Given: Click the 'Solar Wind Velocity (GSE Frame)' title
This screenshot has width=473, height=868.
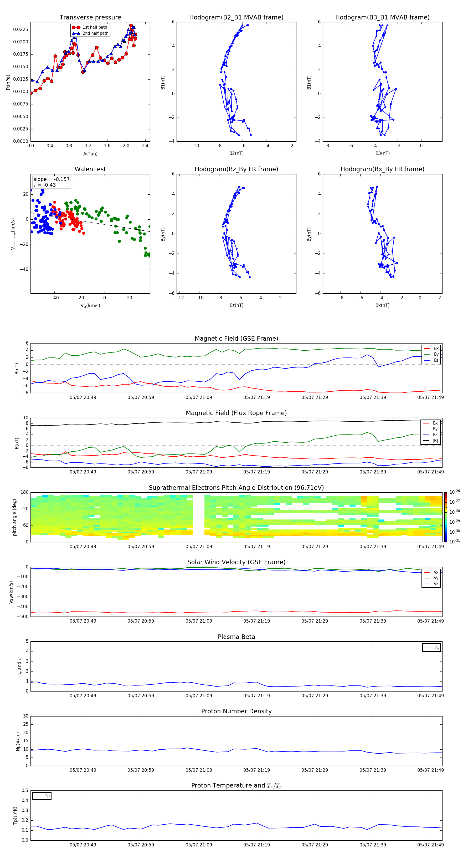Looking at the screenshot, I should click(x=236, y=562).
